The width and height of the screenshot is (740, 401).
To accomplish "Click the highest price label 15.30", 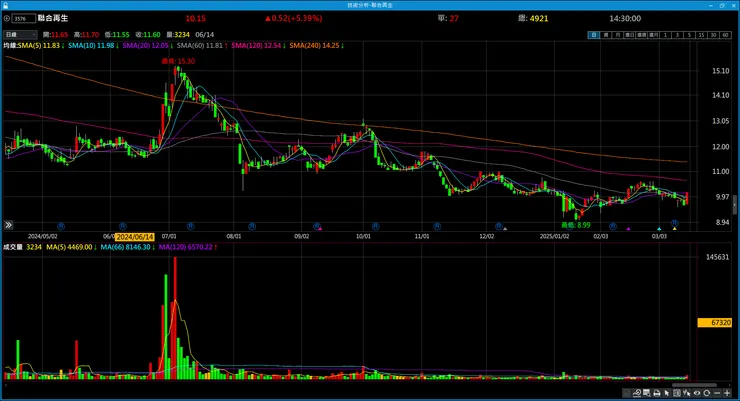I will pyautogui.click(x=178, y=61).
